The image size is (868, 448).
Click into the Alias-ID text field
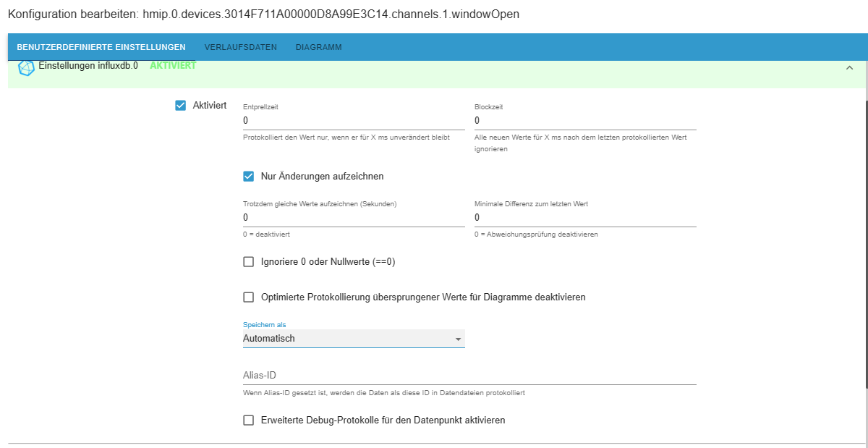point(469,376)
